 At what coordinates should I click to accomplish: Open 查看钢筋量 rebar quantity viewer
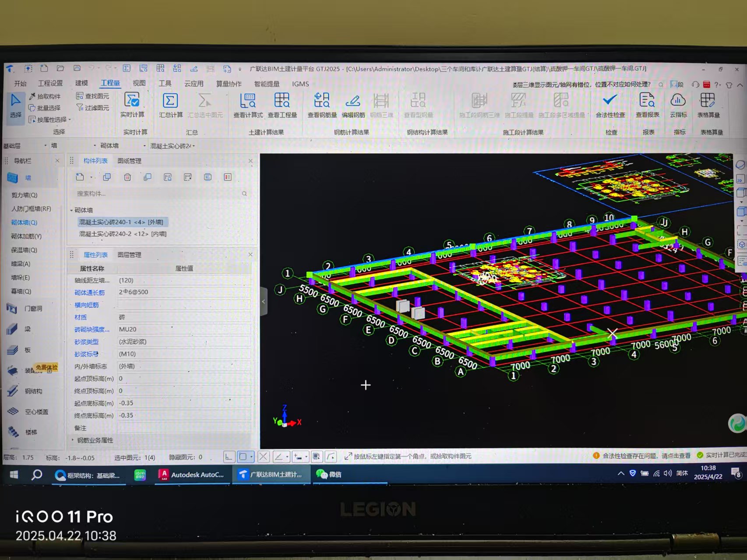pos(322,106)
